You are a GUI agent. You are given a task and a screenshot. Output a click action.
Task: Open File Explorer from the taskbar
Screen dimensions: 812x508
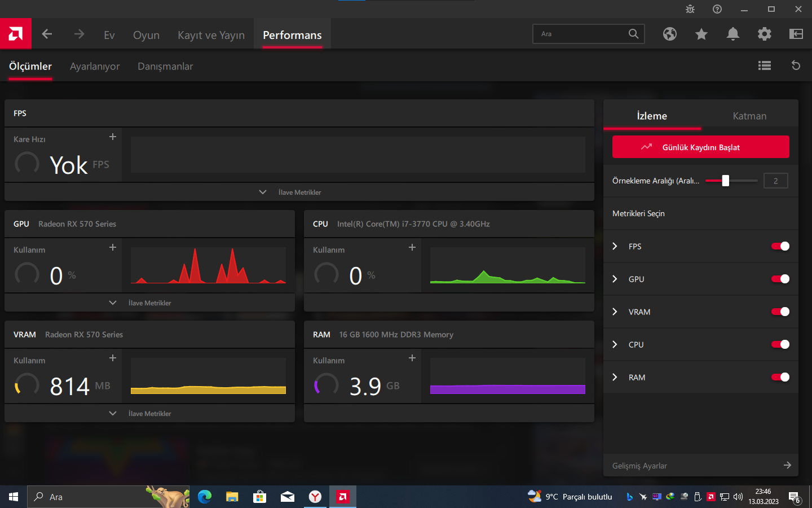(232, 497)
